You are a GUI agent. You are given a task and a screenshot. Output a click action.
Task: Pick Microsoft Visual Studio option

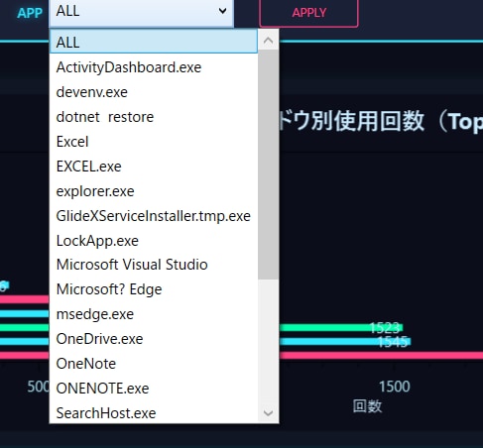tap(154, 265)
